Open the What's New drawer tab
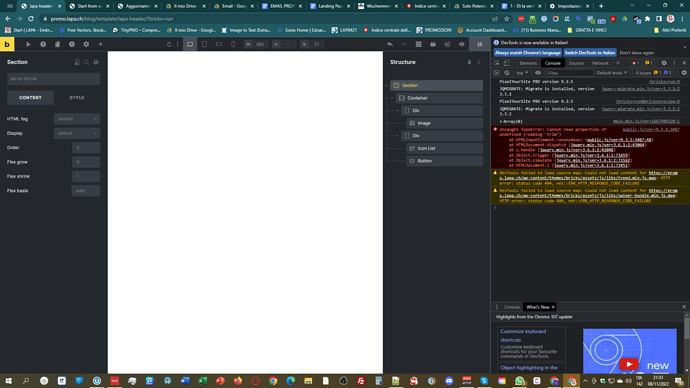Screen dimensions: 690x388 pyautogui.click(x=538, y=307)
